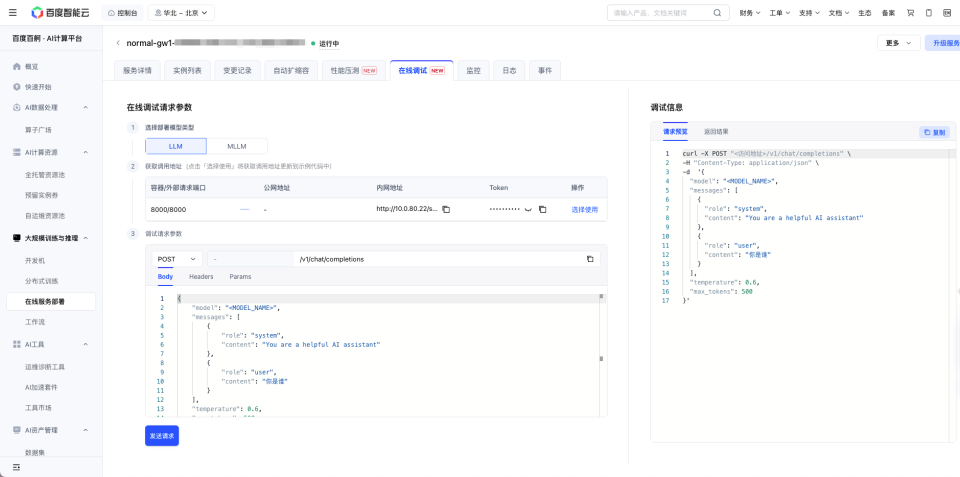Open the POST method dropdown

click(177, 259)
